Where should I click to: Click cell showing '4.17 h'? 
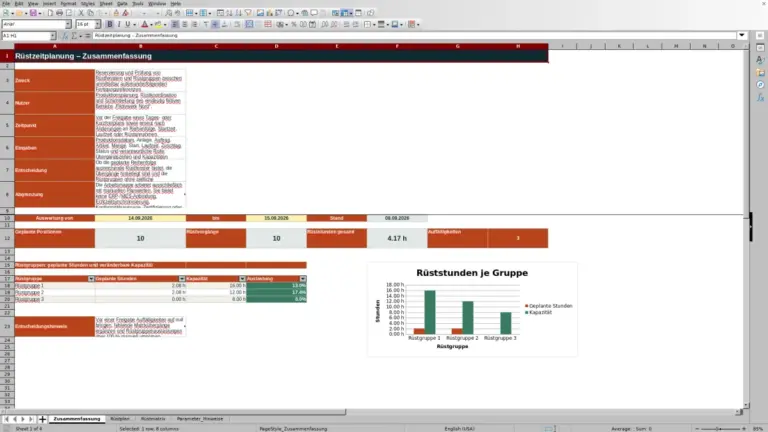(397, 238)
